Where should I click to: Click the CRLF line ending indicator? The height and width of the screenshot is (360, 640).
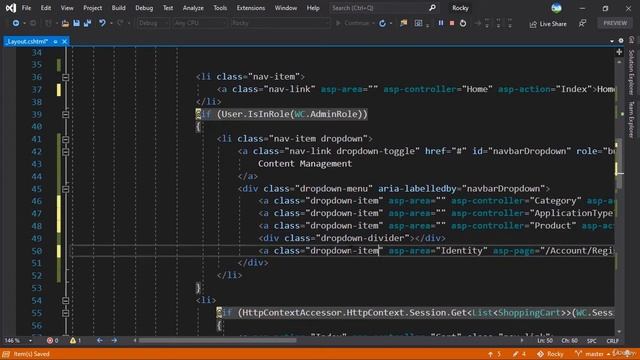[612, 341]
